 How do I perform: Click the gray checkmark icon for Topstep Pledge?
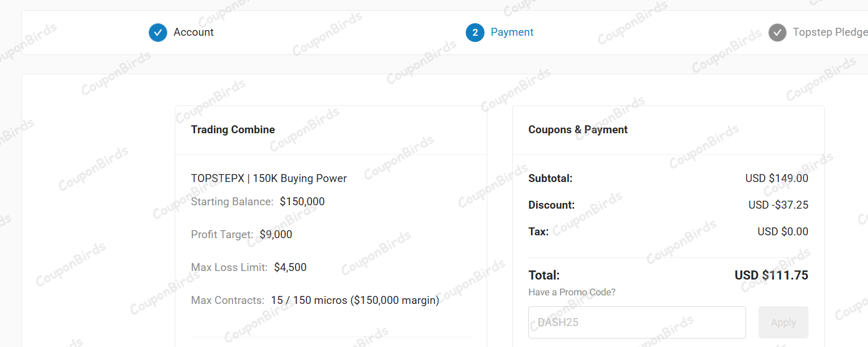(778, 32)
